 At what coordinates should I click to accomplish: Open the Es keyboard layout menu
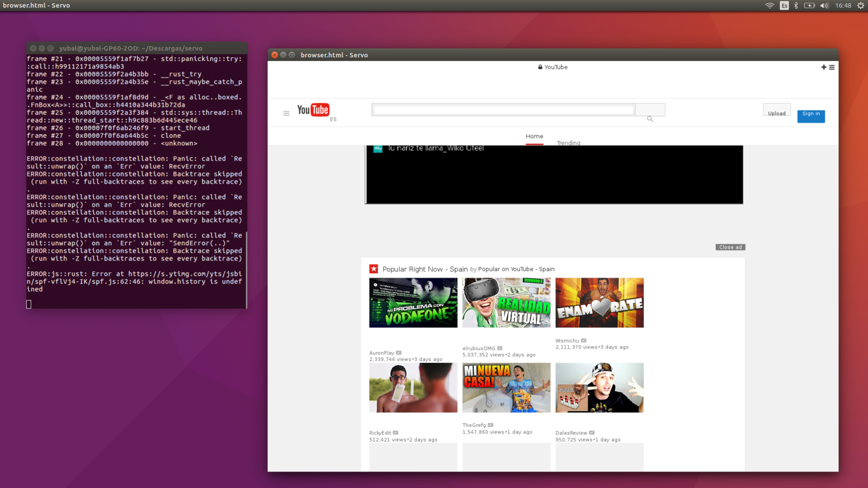pyautogui.click(x=784, y=5)
